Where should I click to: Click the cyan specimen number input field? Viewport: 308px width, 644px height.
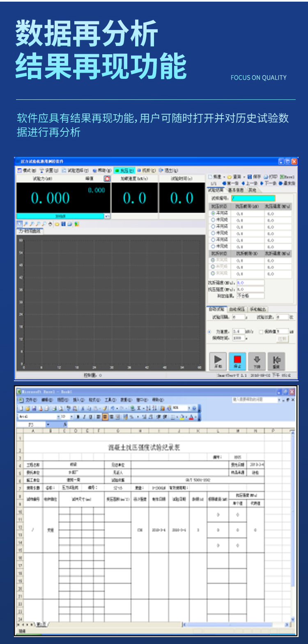point(253,198)
